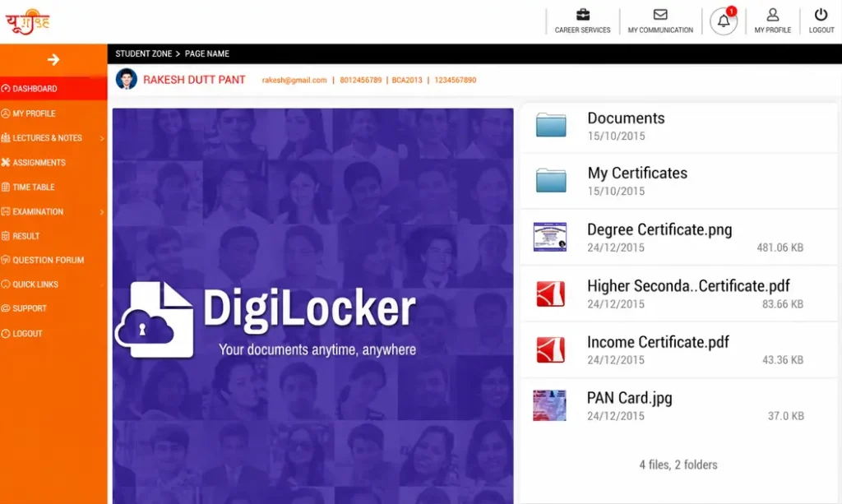Click PAN Card.jpg file name
Viewport: 842px width, 504px height.
click(629, 398)
